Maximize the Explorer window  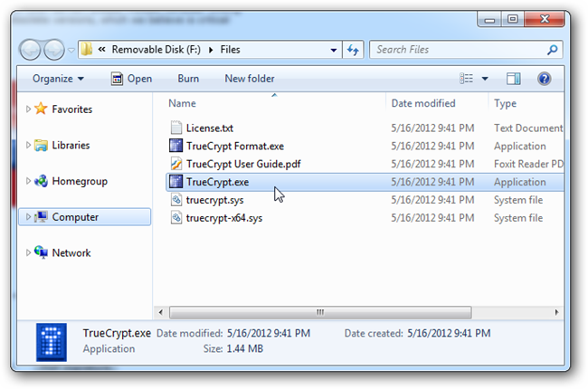(x=513, y=19)
